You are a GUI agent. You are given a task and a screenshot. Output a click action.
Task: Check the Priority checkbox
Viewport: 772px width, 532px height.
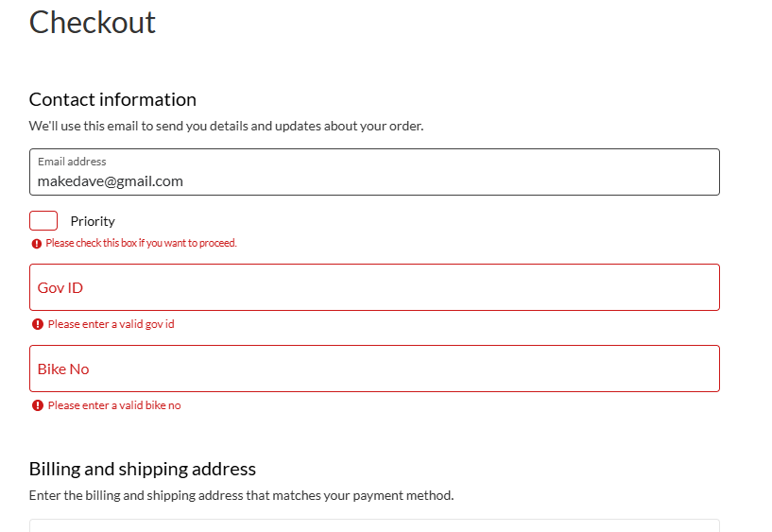(x=43, y=221)
